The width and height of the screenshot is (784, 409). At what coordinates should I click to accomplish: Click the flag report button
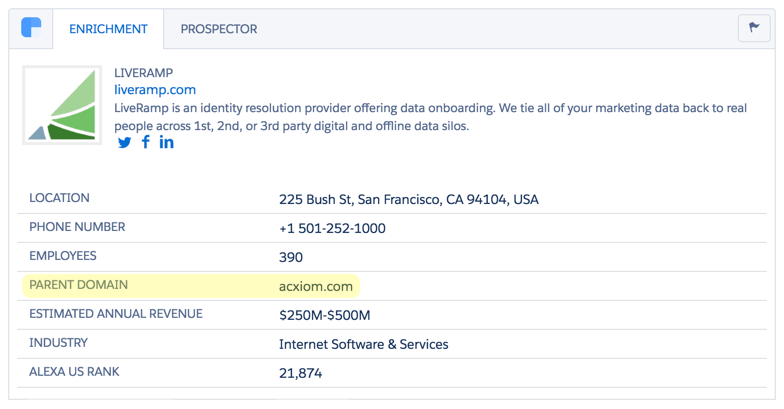coord(754,28)
